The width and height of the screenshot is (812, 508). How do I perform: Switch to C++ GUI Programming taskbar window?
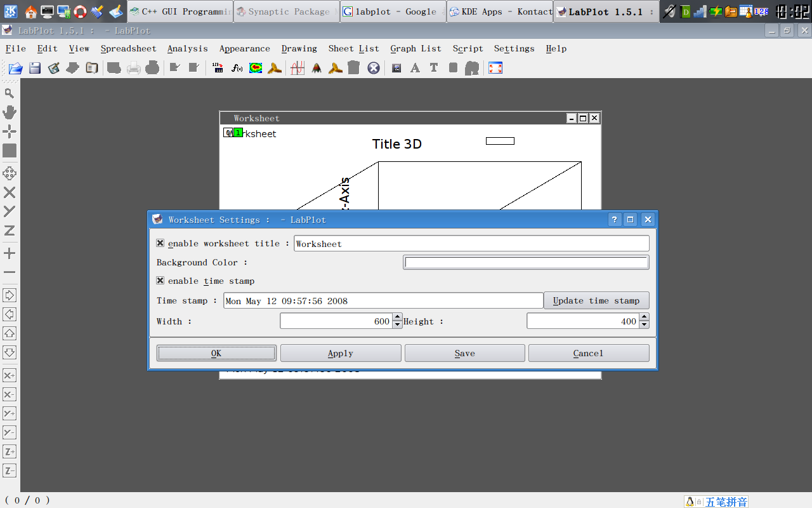(180, 11)
